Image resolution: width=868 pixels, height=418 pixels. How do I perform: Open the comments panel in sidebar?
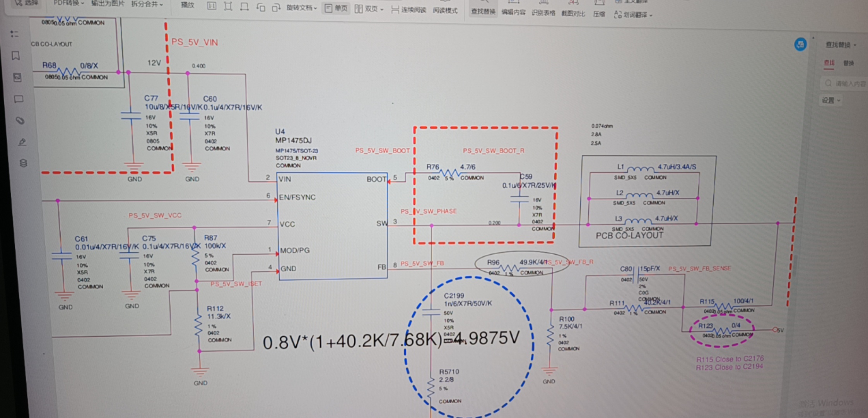[x=18, y=99]
